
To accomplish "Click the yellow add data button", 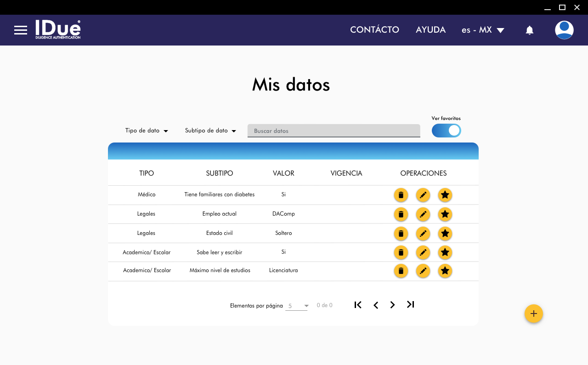I will [x=533, y=314].
